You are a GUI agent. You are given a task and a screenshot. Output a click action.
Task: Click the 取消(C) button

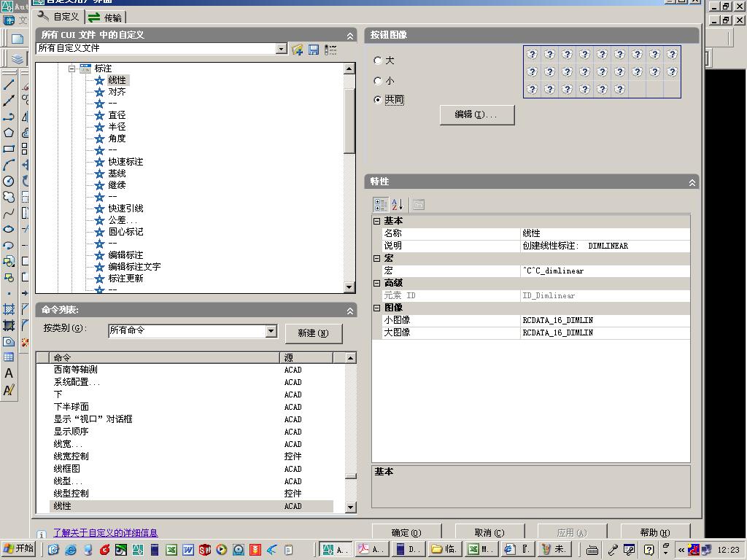(x=489, y=532)
